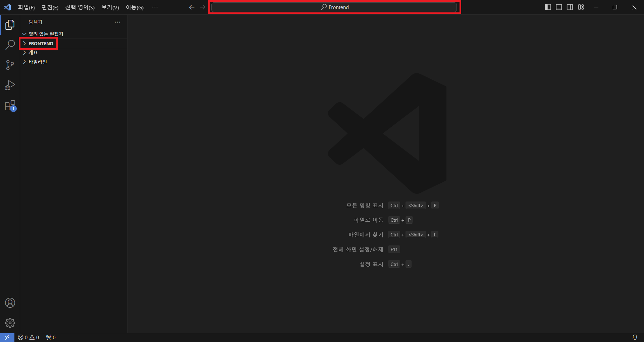Expand the FRONTEND folder section

tap(74, 44)
